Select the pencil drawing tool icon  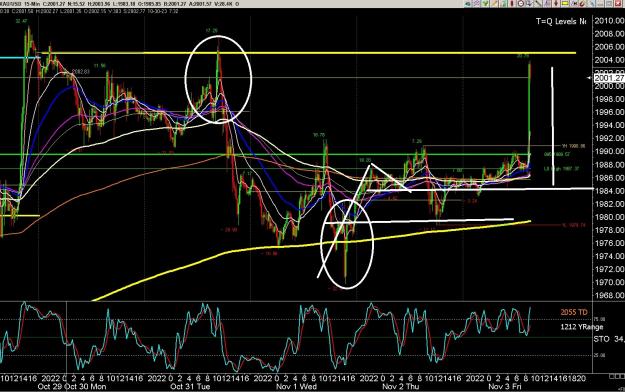494,4
